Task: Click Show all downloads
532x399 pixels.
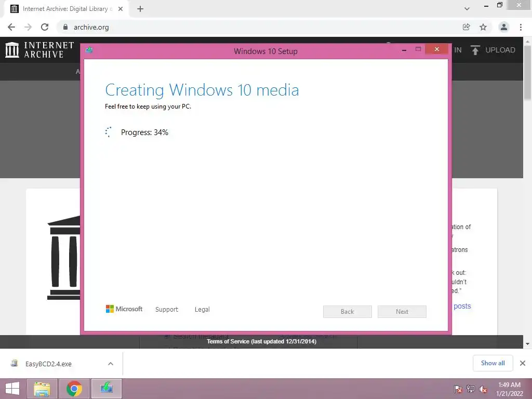Action: click(493, 363)
